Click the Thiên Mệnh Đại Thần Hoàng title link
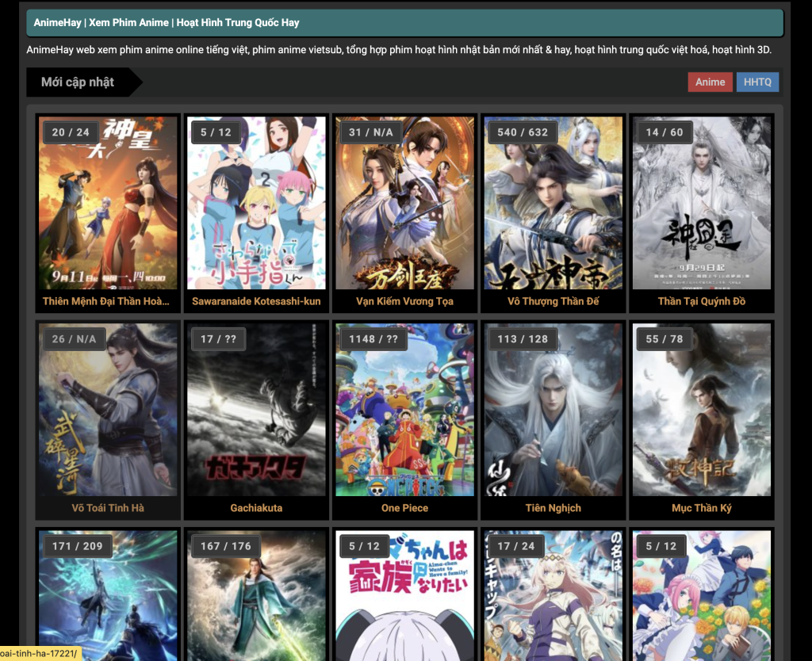812x661 pixels. (x=106, y=301)
